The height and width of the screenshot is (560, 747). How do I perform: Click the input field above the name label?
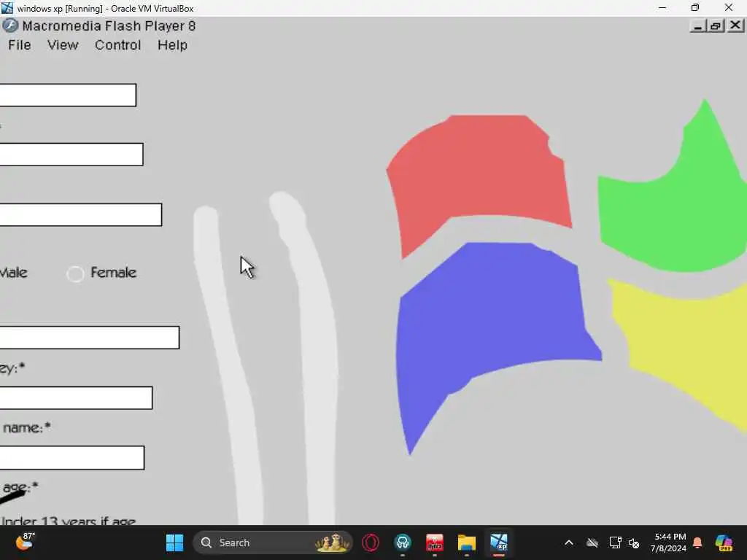pos(76,397)
